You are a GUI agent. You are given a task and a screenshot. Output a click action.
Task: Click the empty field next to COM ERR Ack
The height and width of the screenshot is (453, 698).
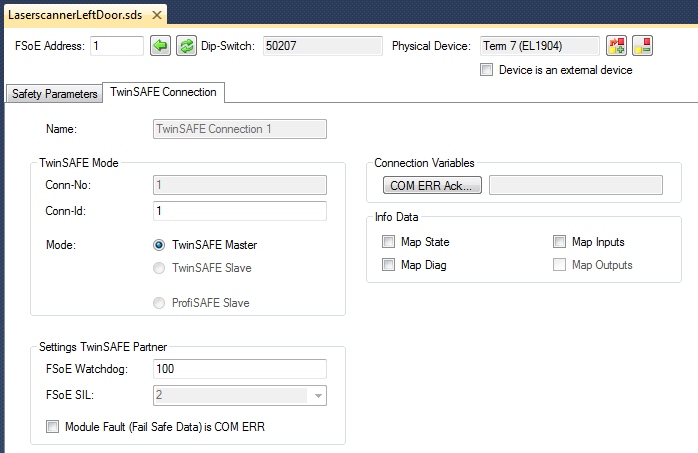[576, 185]
